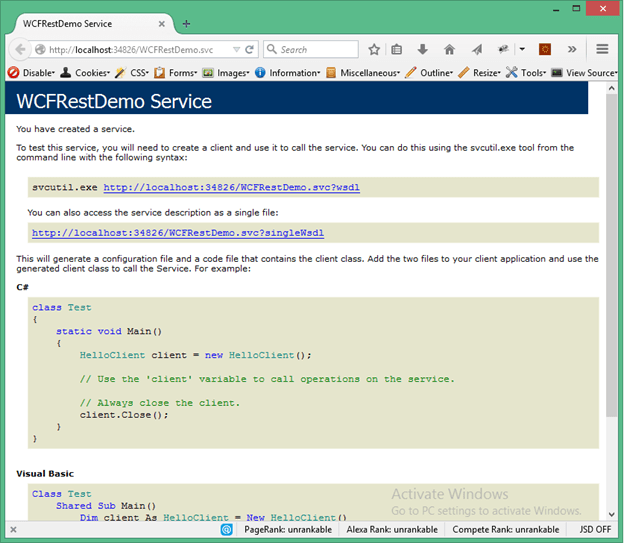Open the Cookies developer menu
Image resolution: width=624 pixels, height=543 pixels.
[x=85, y=73]
